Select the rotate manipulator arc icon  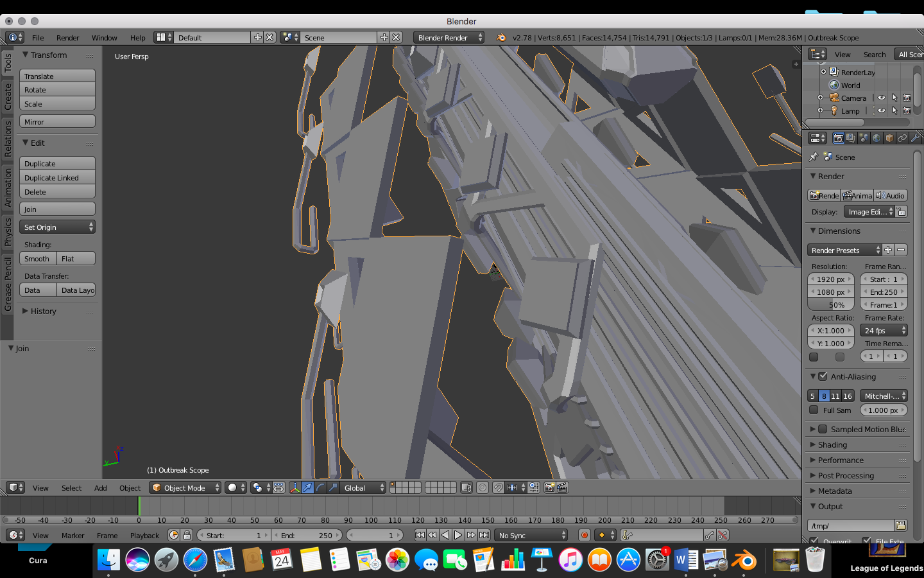(x=320, y=487)
